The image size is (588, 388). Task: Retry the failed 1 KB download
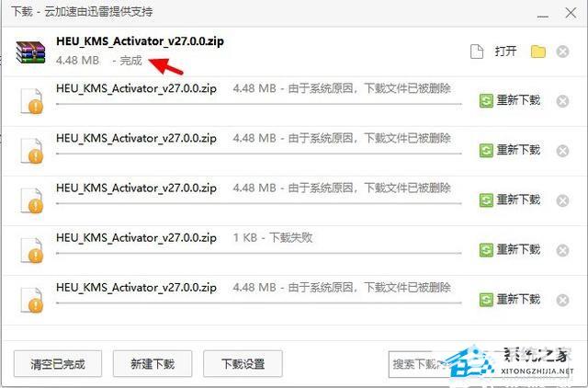pyautogui.click(x=511, y=250)
